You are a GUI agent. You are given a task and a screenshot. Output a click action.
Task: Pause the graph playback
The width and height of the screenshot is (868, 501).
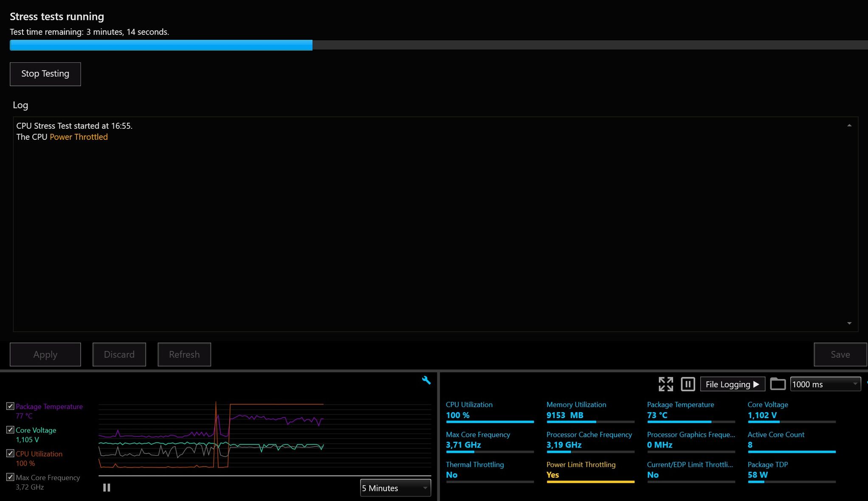click(107, 487)
